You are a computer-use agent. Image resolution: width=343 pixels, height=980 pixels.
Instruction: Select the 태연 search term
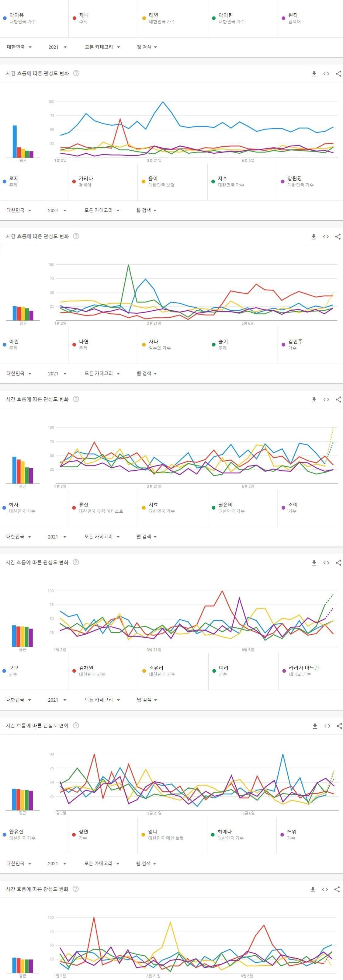tap(154, 15)
